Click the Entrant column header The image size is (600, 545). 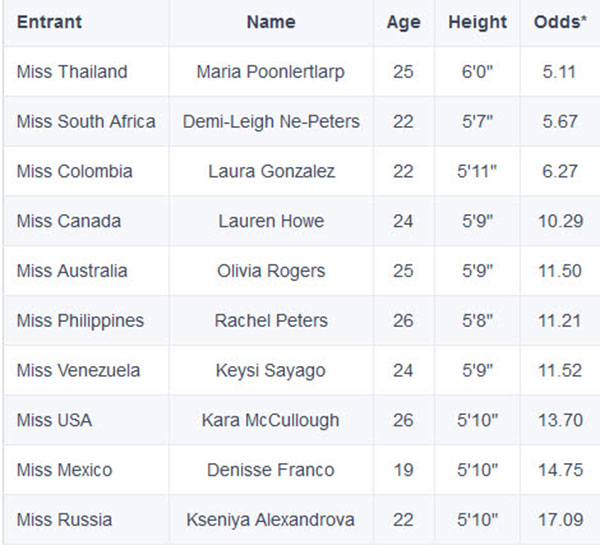pos(49,22)
